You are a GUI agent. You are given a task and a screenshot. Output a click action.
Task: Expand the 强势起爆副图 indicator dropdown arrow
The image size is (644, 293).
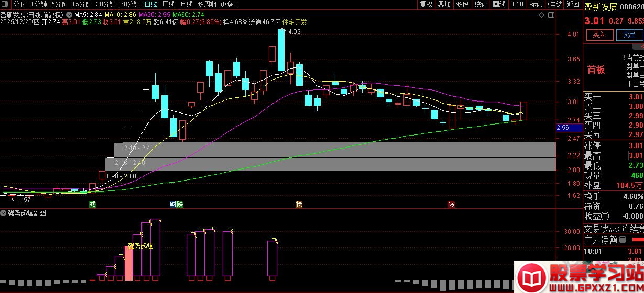(x=4, y=213)
